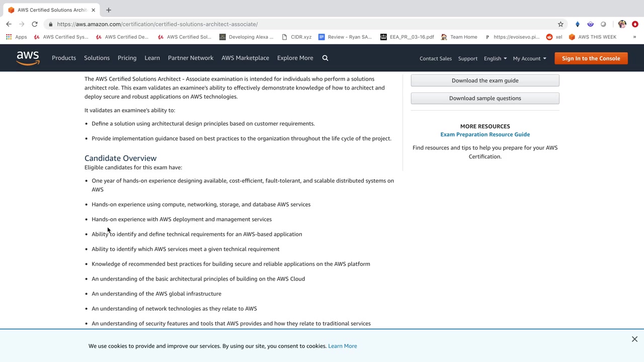
Task: Click 'Eligible candidates for this exam have:' text
Action: (x=133, y=167)
